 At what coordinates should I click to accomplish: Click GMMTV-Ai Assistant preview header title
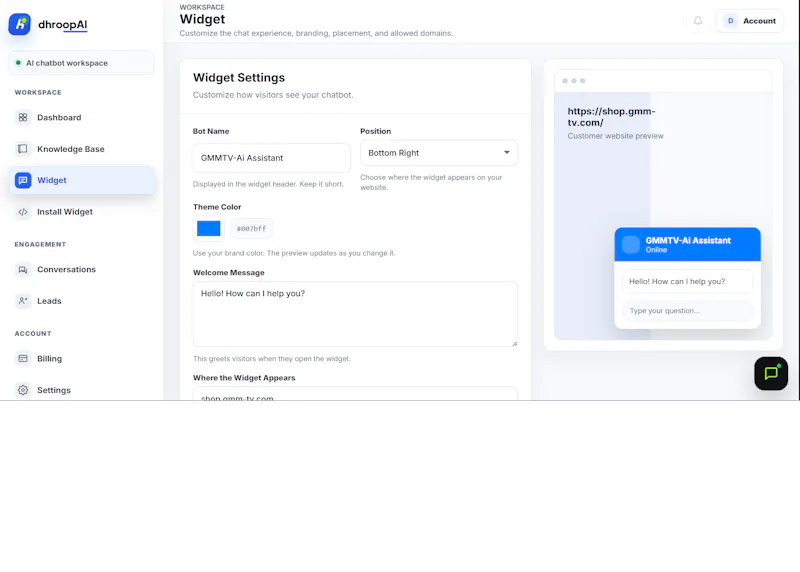click(x=688, y=240)
